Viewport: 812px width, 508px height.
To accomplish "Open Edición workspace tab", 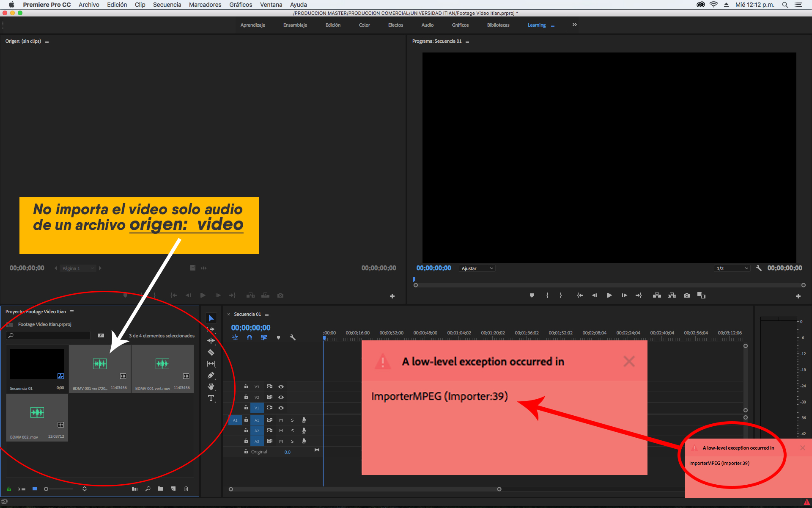I will click(x=332, y=25).
